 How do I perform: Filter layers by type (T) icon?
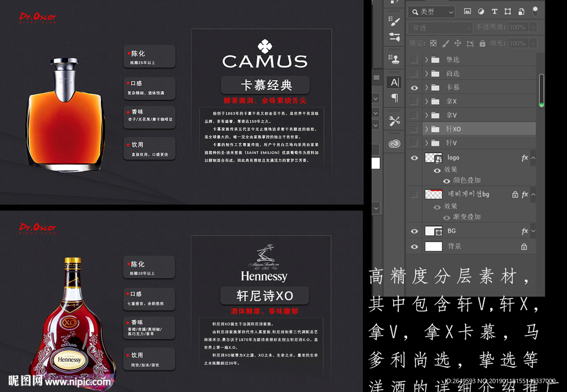tap(494, 11)
